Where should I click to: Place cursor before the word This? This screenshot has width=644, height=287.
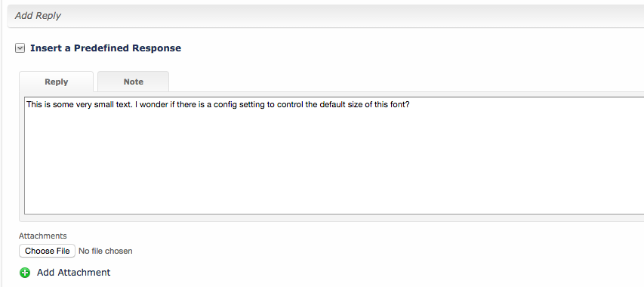coord(26,105)
